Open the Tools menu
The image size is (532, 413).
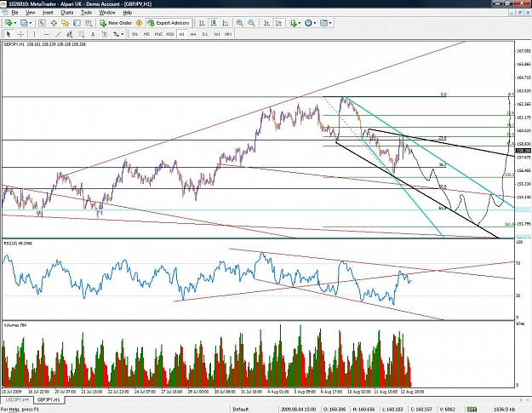pyautogui.click(x=86, y=13)
